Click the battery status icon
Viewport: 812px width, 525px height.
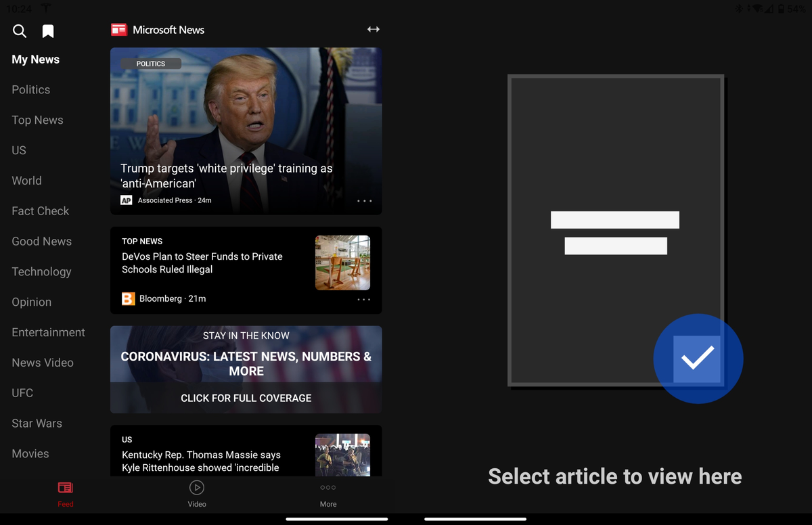[781, 8]
